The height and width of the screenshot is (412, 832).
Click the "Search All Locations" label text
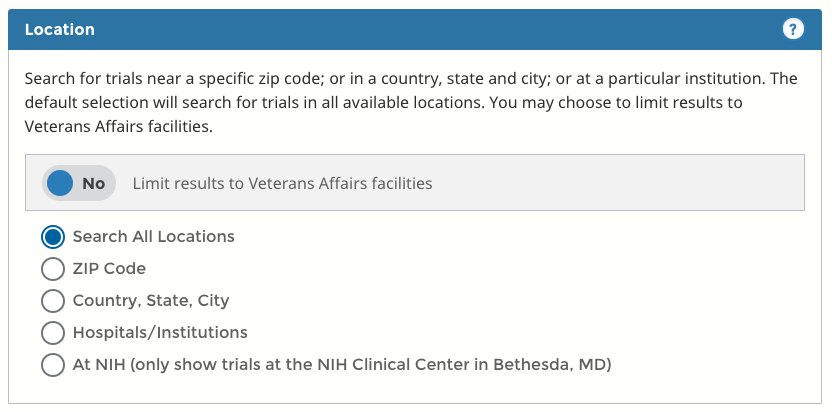point(153,237)
